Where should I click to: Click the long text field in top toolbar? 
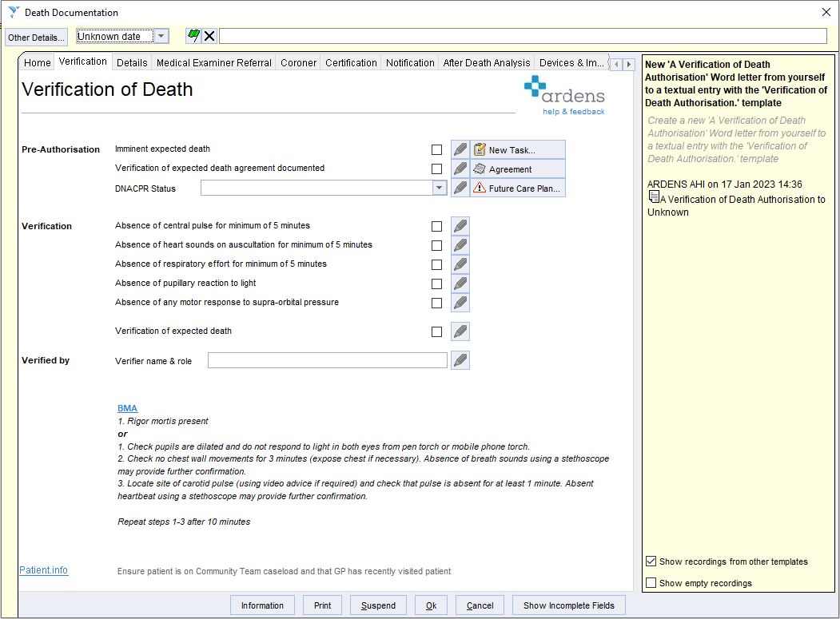[x=523, y=36]
